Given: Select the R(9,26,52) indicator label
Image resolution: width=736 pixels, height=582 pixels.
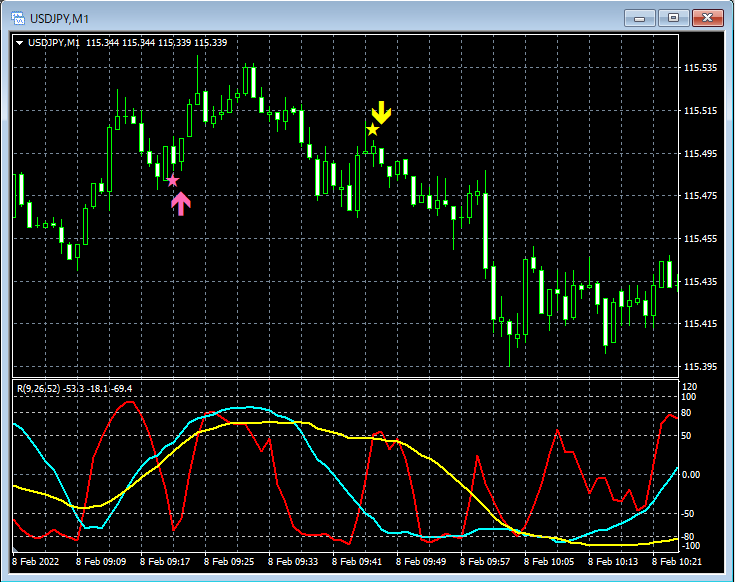Looking at the screenshot, I should (x=75, y=389).
